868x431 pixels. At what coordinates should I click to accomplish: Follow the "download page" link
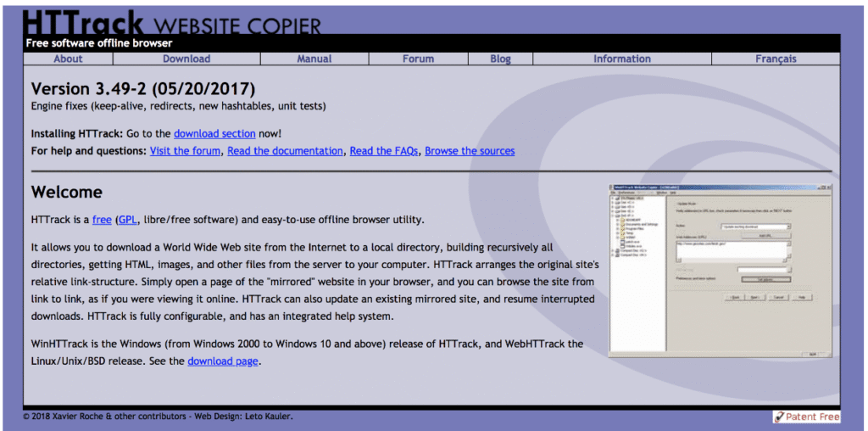223,361
